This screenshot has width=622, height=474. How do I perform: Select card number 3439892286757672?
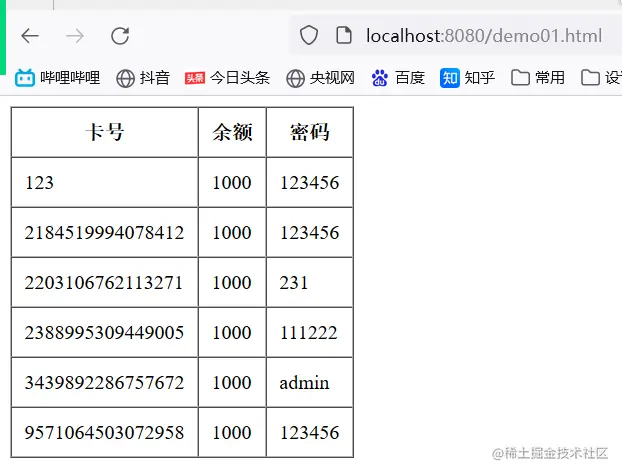coord(105,382)
